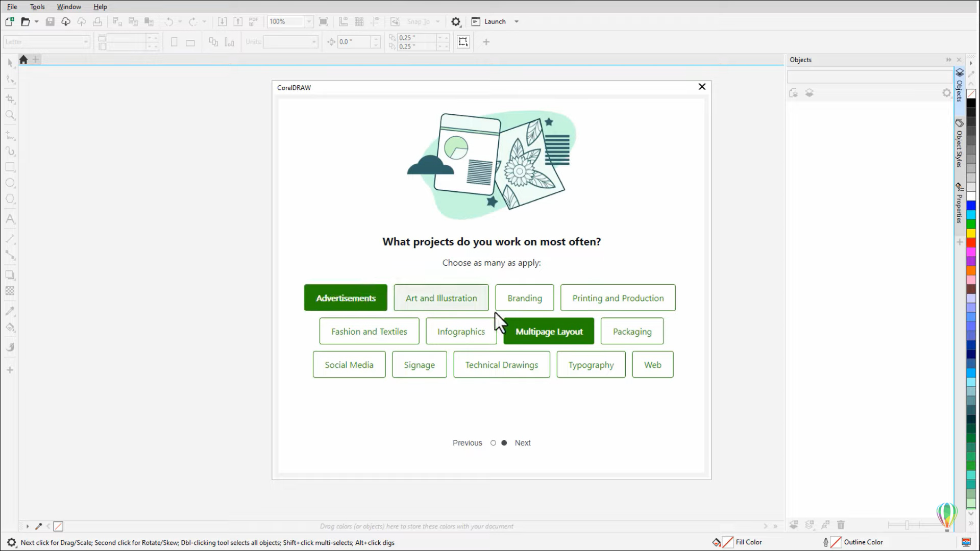Click the Open folder icon
Viewport: 980px width, 551px height.
click(26, 21)
